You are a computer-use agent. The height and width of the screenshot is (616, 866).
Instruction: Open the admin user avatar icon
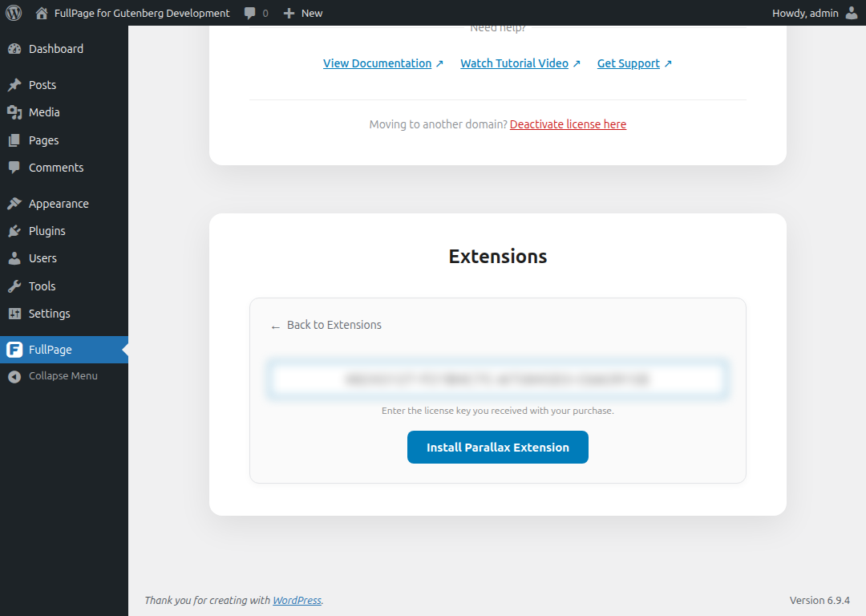(x=852, y=13)
